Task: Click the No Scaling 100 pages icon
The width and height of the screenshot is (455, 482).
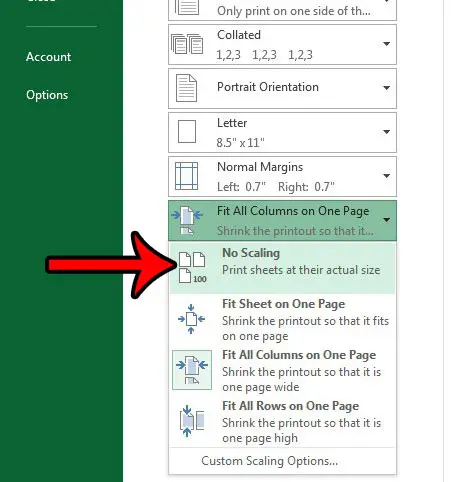Action: [192, 268]
